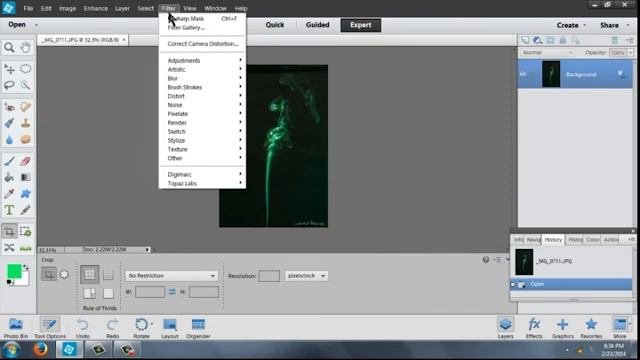
Task: Select the None crop overlay option
Action: pyautogui.click(x=108, y=293)
